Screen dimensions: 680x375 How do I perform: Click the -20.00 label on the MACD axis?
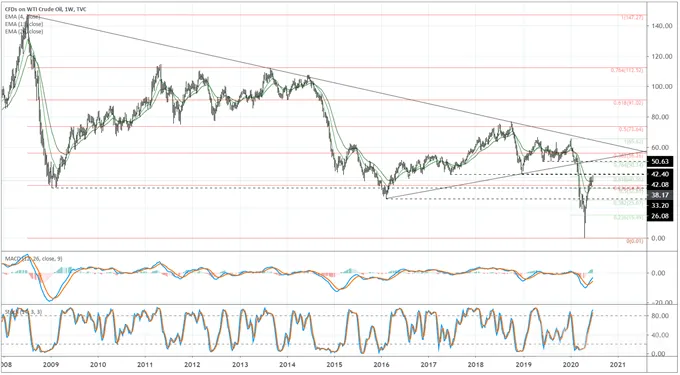(661, 303)
